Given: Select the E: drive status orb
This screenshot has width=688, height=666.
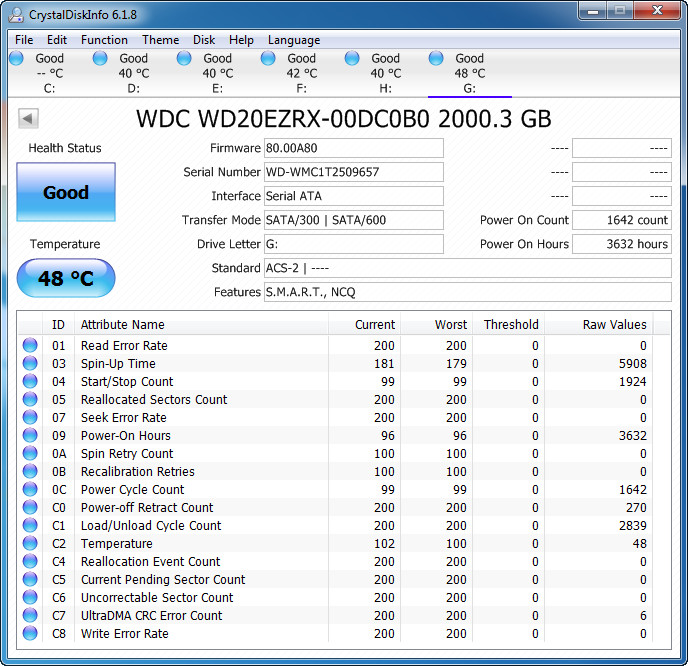Looking at the screenshot, I should [x=184, y=58].
